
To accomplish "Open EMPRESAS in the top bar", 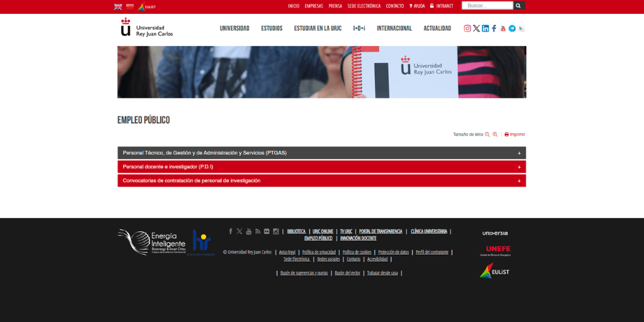I will coord(314,6).
